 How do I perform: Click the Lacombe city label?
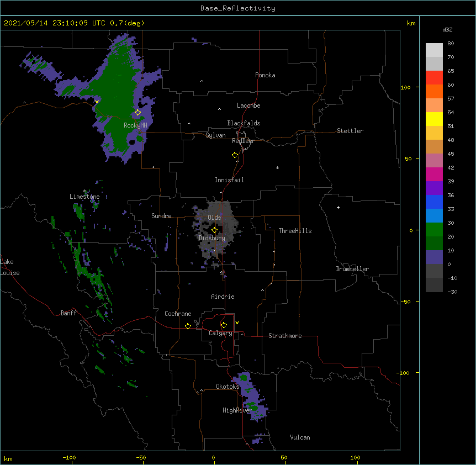coord(248,105)
